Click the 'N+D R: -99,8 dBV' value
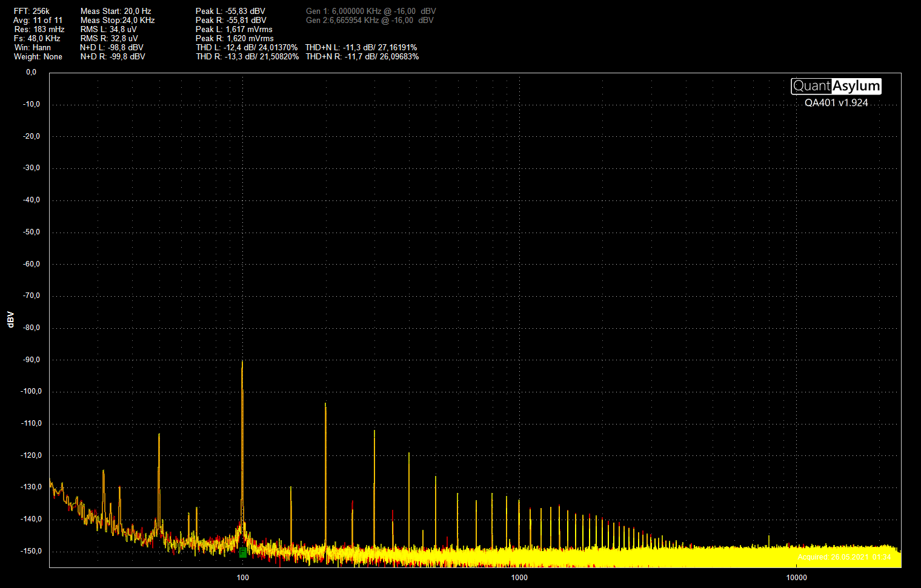 click(x=113, y=56)
